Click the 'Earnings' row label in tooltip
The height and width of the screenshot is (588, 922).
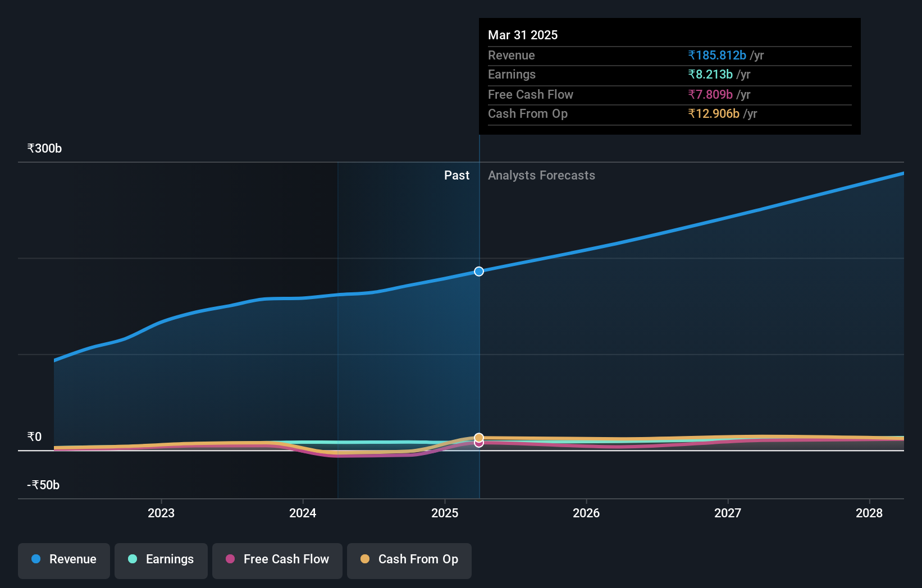(x=512, y=74)
